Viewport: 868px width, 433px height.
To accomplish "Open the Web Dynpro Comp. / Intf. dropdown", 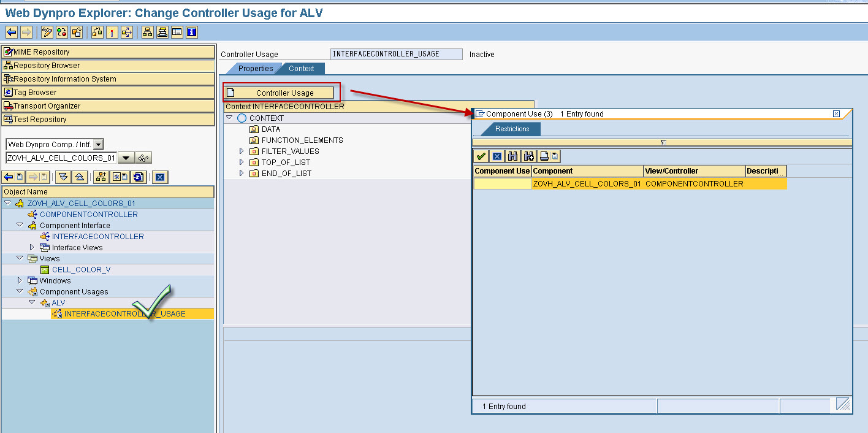I will tap(99, 145).
